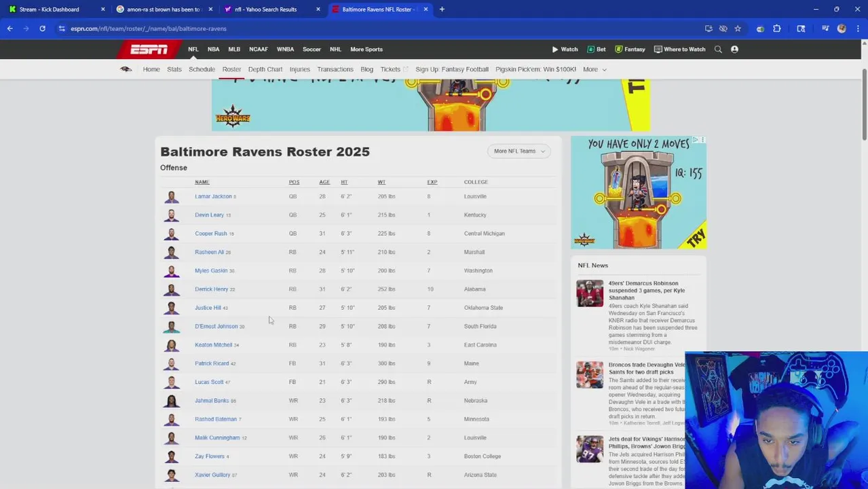Screen dimensions: 868x489
Task: Open the Chrome three-dot menu
Action: [x=858, y=29]
